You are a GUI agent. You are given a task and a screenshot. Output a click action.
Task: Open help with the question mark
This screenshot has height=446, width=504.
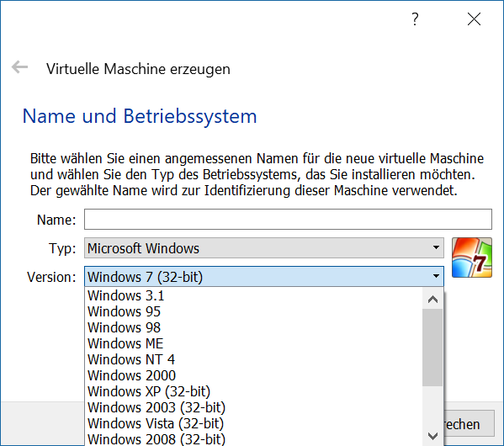(x=415, y=19)
